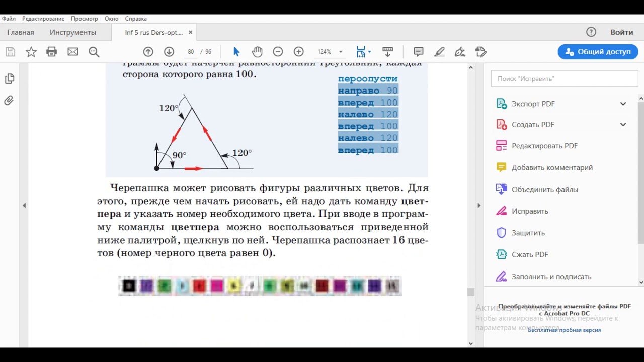Open the Окно menu
644x362 pixels.
111,19
